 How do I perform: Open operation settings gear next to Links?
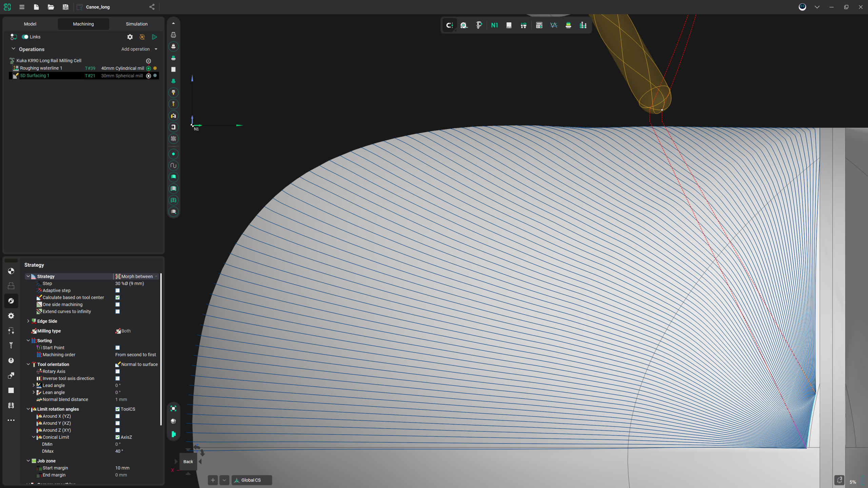pos(130,37)
